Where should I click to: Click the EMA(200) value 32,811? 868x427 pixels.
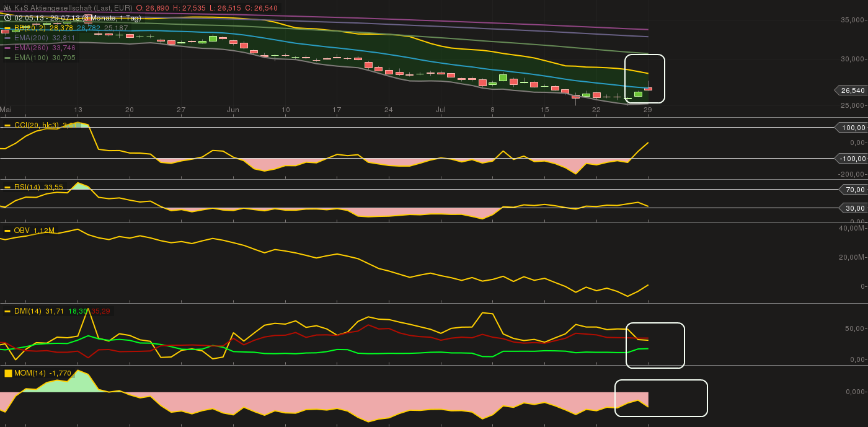(x=63, y=38)
